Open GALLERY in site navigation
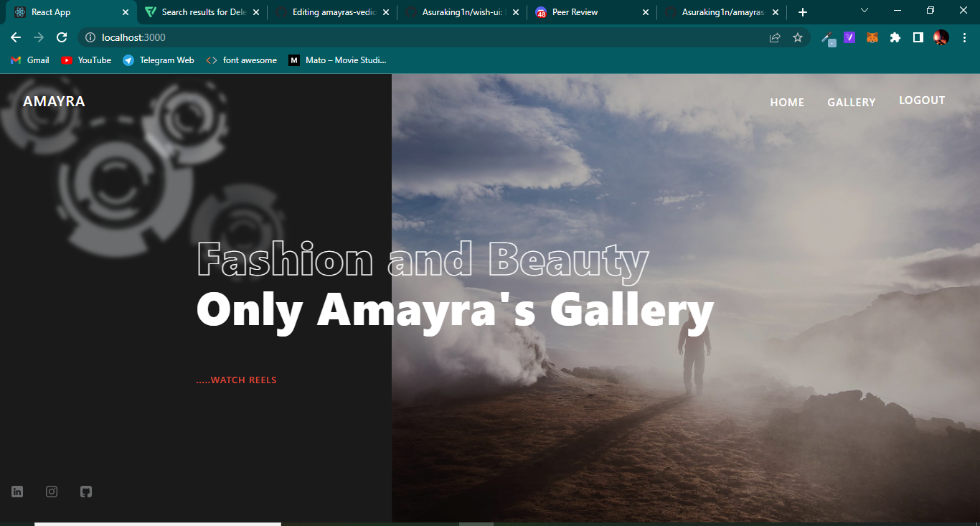 (x=852, y=103)
